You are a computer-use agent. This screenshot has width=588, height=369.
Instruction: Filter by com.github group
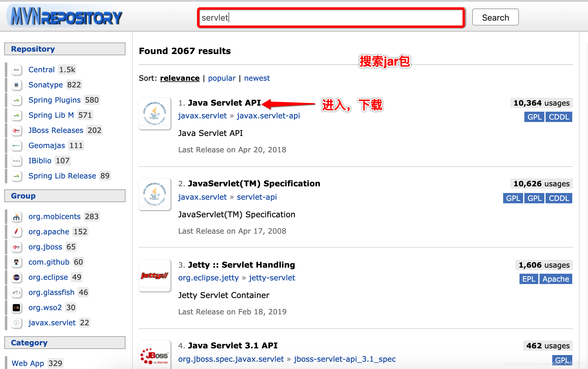coord(49,262)
